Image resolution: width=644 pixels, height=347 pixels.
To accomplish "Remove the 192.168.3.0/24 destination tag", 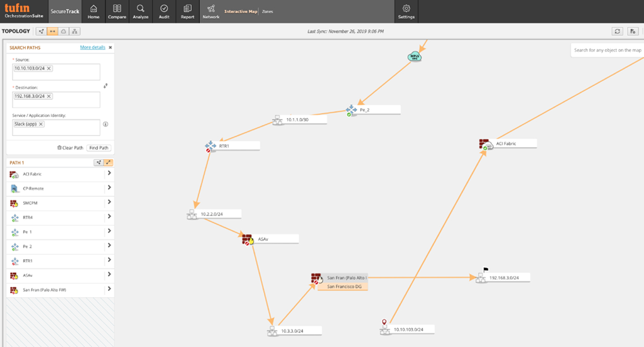I will tap(49, 96).
